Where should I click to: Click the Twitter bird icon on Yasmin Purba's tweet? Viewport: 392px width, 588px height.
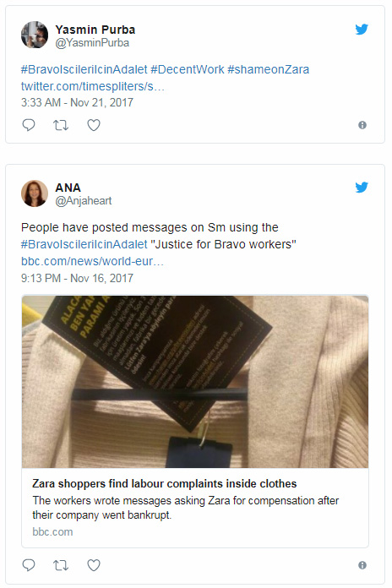pos(362,30)
